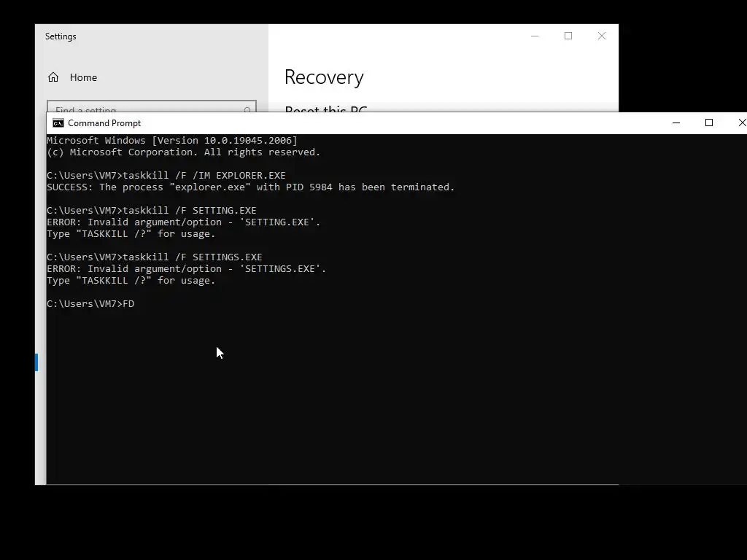Image resolution: width=747 pixels, height=560 pixels.
Task: Click the 'taskkill /F SETTINGS.EXE' command line
Action: (155, 257)
